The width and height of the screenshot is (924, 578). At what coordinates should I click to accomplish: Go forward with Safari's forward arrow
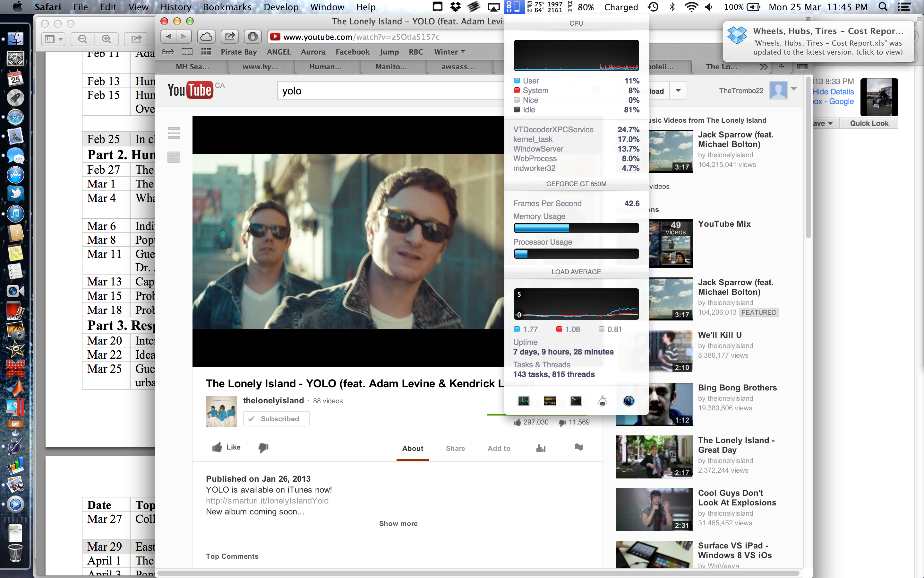coord(184,37)
